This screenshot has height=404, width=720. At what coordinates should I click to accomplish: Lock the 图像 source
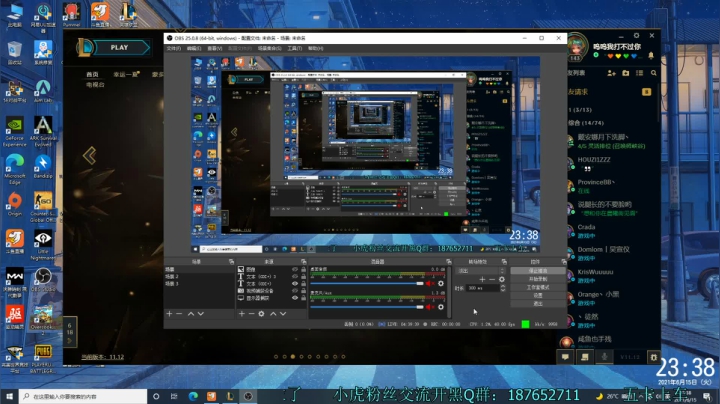coord(303,269)
